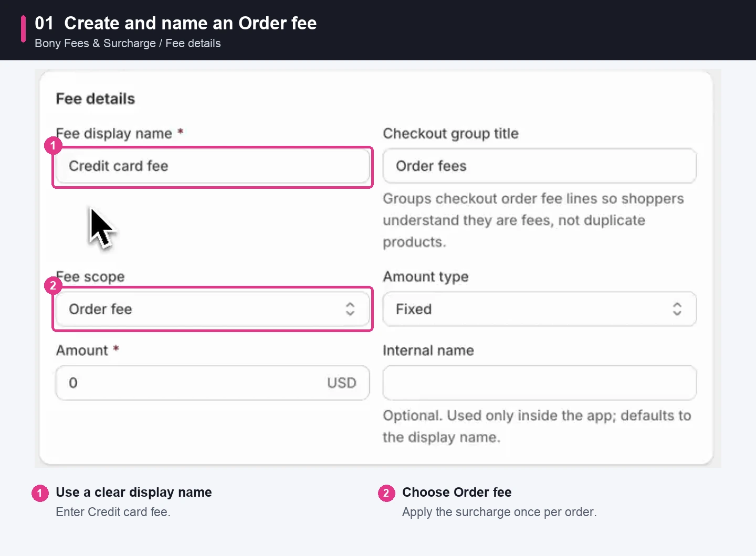Click the "Enter Credit card fee." description

click(113, 512)
